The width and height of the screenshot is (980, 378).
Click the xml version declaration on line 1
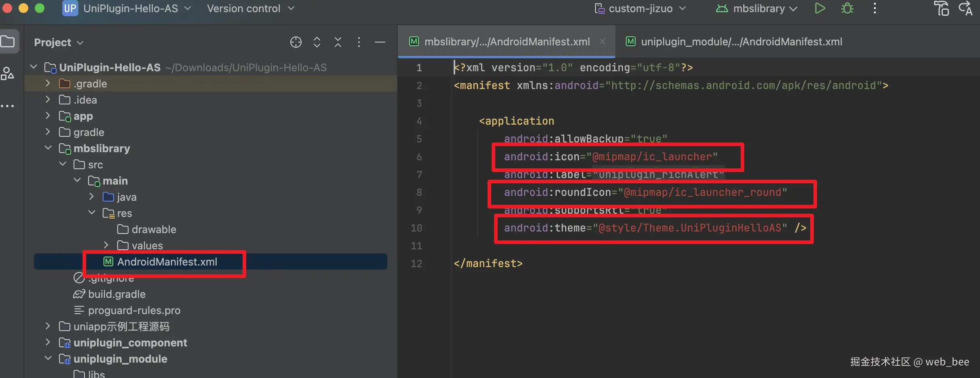click(573, 68)
